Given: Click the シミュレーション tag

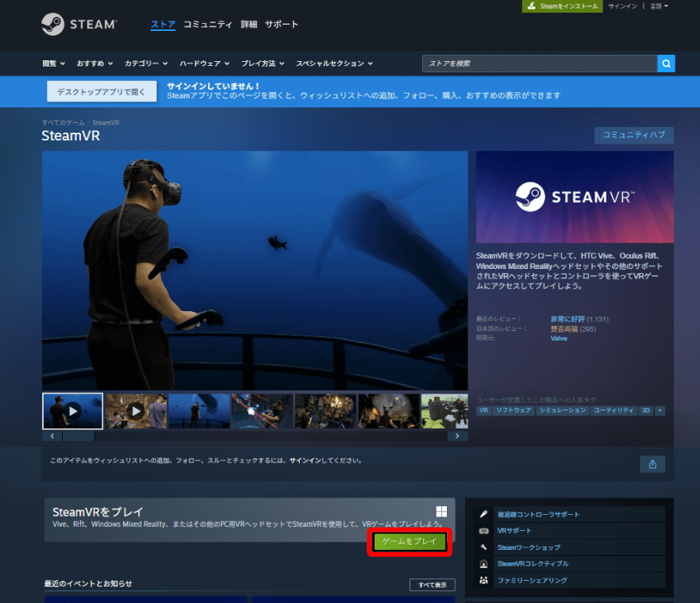Looking at the screenshot, I should click(x=563, y=410).
